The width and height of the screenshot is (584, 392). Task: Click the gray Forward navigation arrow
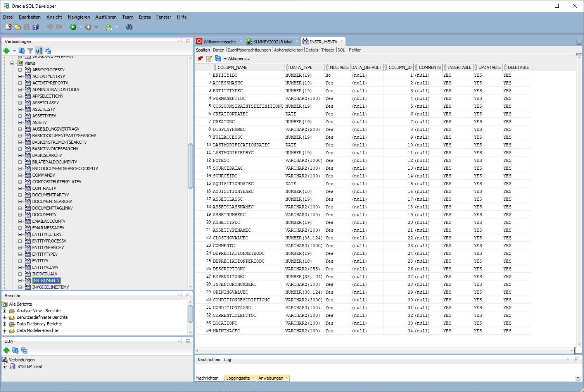88,27
